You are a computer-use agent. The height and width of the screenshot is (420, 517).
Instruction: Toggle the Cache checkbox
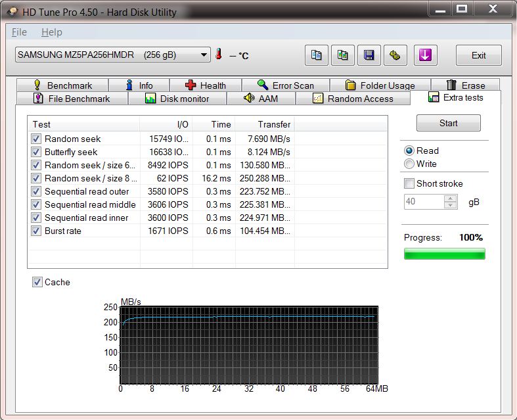37,282
